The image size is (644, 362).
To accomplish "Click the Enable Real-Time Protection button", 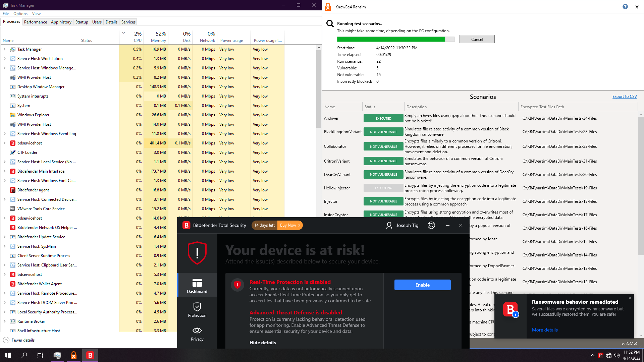I will pyautogui.click(x=422, y=285).
